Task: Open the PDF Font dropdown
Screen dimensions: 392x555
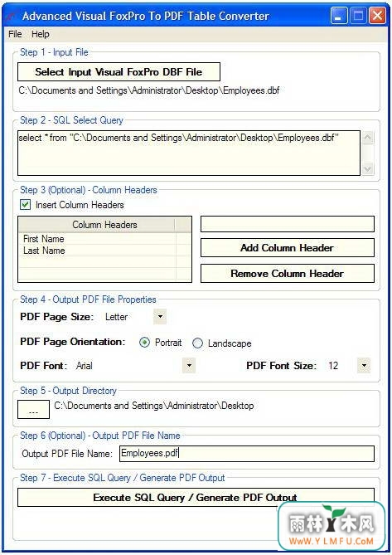Action: (x=189, y=365)
